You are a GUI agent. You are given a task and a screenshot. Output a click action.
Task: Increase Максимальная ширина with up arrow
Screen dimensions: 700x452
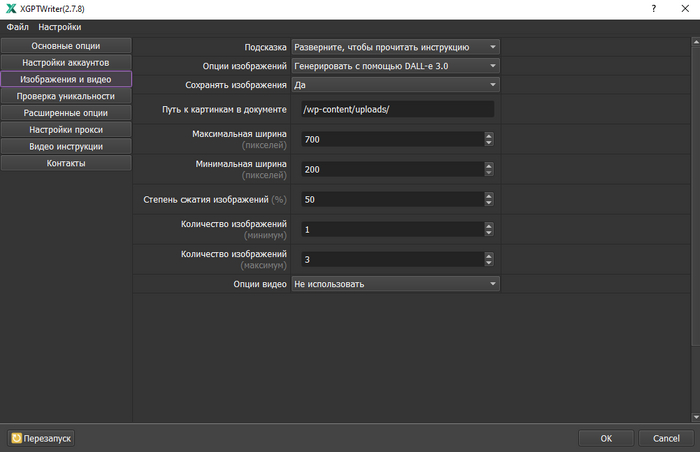click(x=489, y=136)
